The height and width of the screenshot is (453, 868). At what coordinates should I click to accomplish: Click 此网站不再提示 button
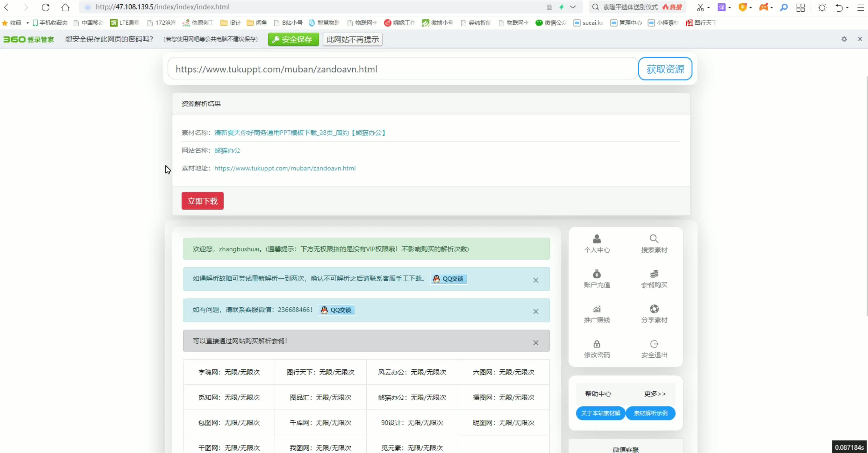[352, 39]
